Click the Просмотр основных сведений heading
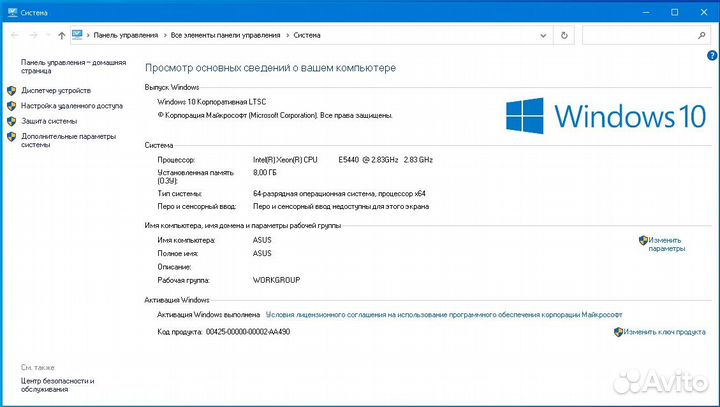The image size is (720, 407). [270, 68]
